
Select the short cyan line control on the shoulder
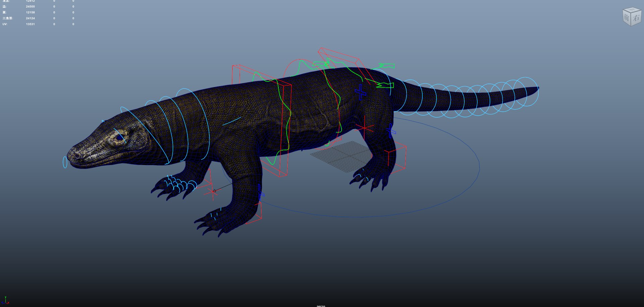tap(232, 121)
